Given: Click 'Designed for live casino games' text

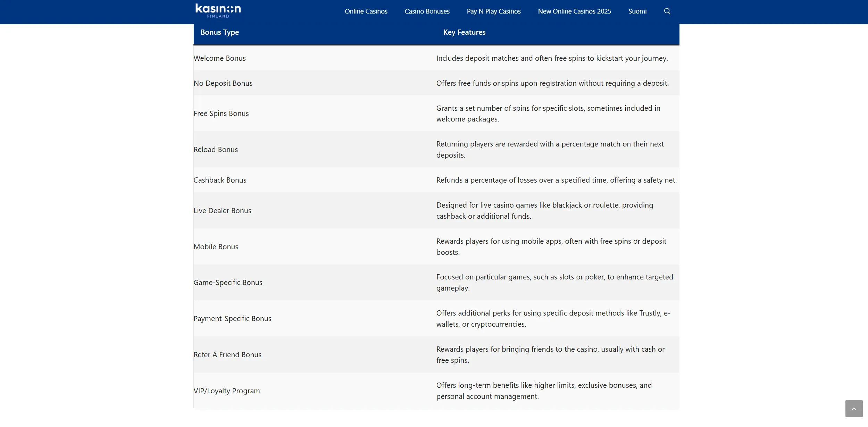Looking at the screenshot, I should (545, 211).
